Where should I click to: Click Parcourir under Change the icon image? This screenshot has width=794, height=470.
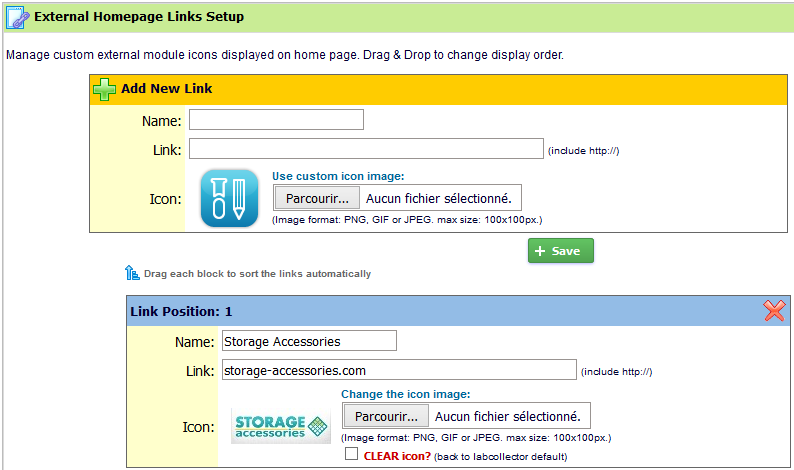click(386, 416)
